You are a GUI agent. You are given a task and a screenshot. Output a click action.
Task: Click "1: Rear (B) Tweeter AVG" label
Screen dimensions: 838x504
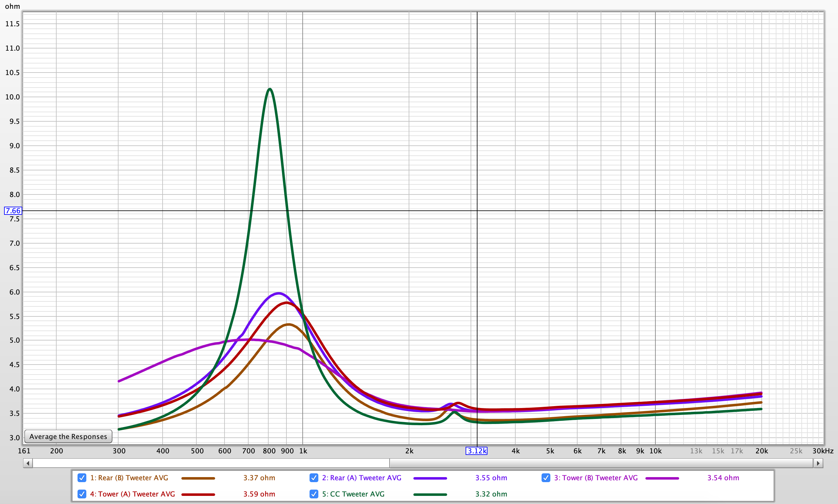pyautogui.click(x=129, y=478)
